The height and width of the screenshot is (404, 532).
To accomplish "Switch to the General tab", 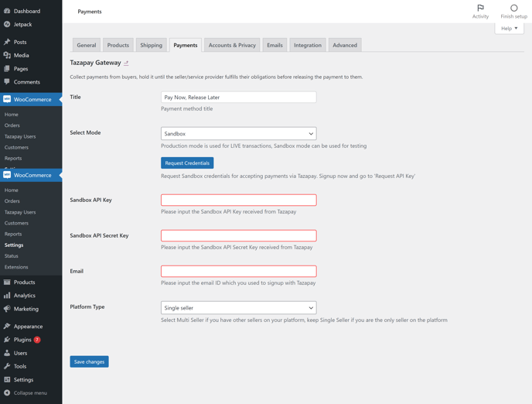I will pos(87,45).
